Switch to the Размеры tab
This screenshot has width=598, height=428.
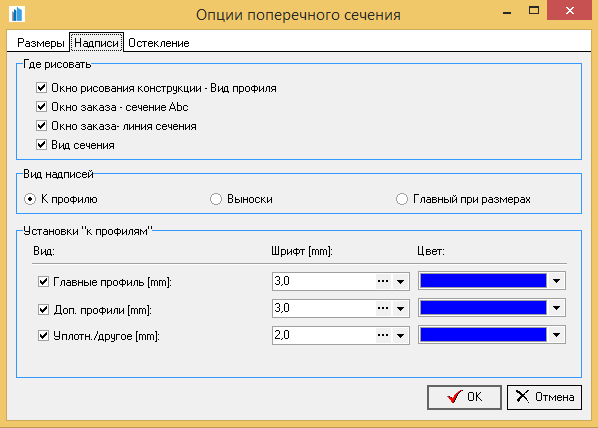click(40, 43)
